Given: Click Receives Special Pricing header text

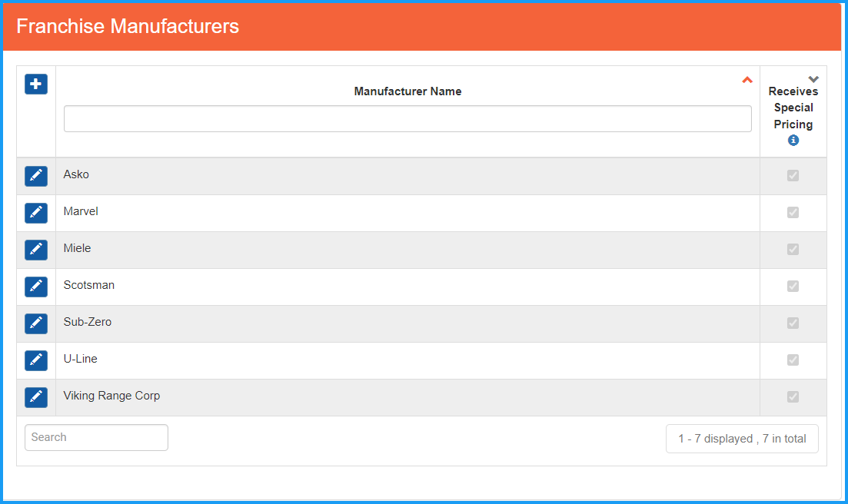Looking at the screenshot, I should [793, 108].
